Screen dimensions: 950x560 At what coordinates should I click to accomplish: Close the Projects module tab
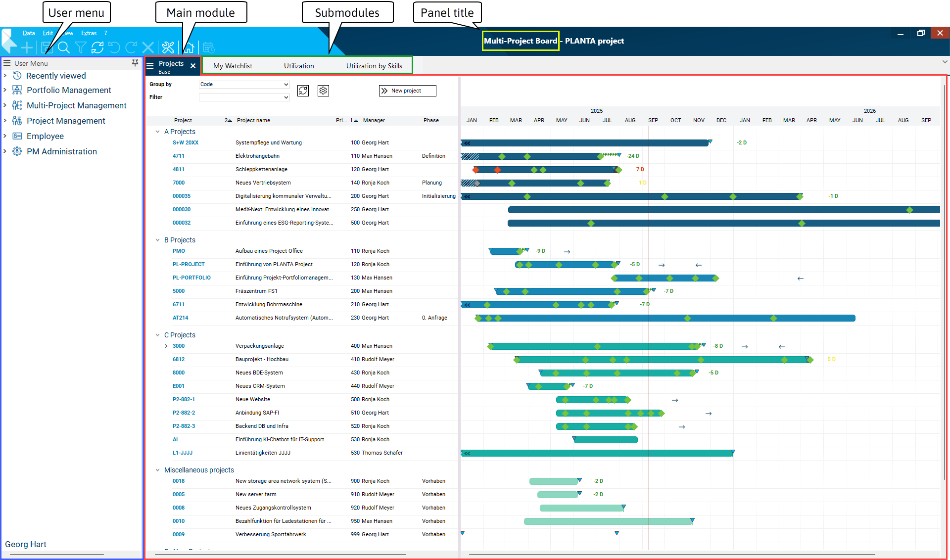pyautogui.click(x=193, y=66)
